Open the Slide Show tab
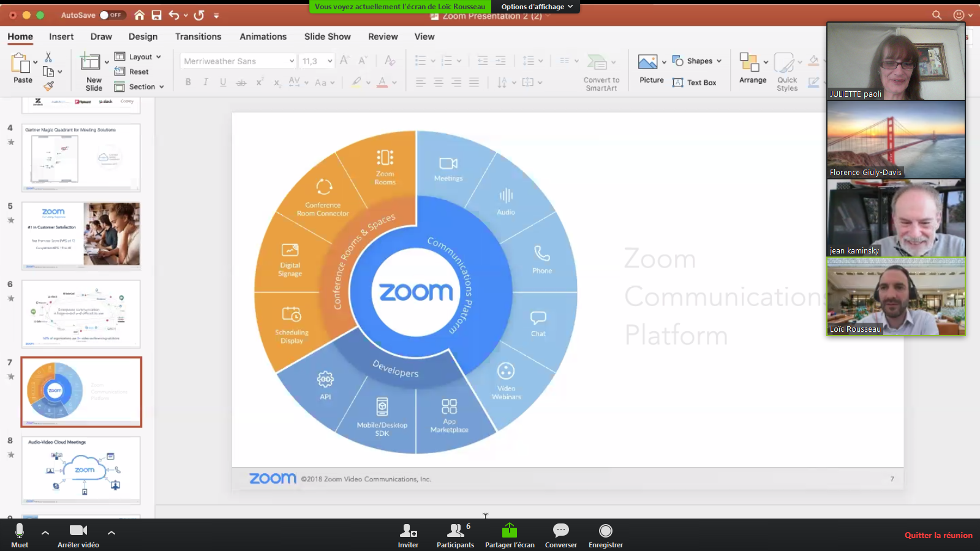The width and height of the screenshot is (980, 551). (328, 37)
